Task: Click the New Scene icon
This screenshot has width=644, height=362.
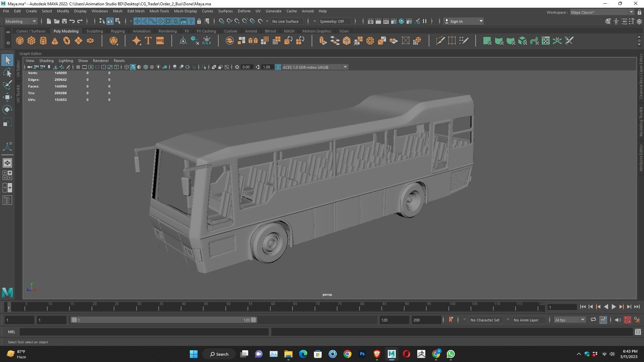Action: pos(49,21)
